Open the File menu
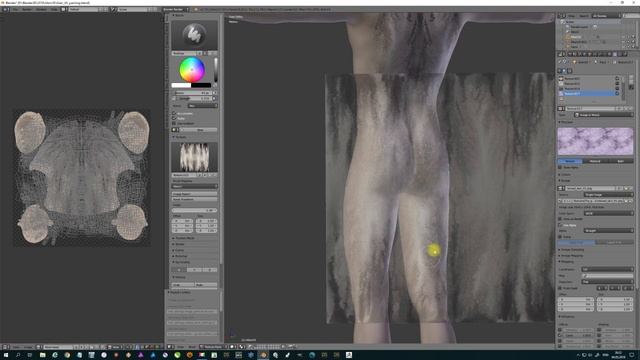The width and height of the screenshot is (640, 360). click(15, 9)
